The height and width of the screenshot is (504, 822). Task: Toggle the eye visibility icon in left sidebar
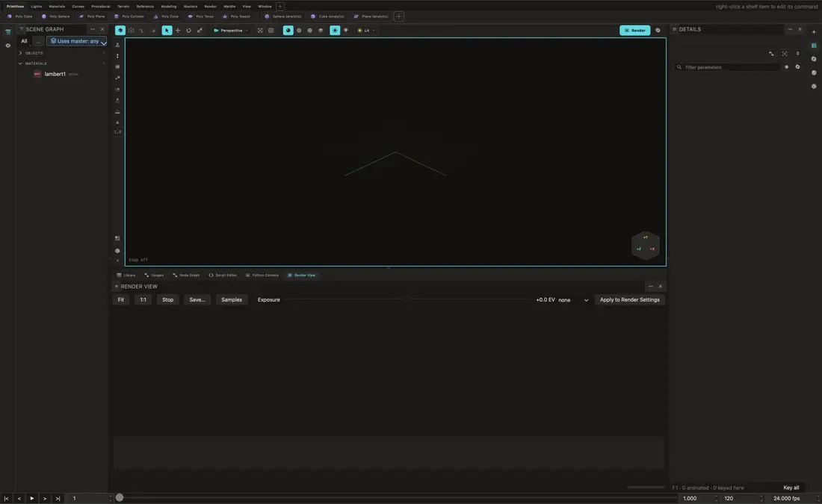(8, 46)
